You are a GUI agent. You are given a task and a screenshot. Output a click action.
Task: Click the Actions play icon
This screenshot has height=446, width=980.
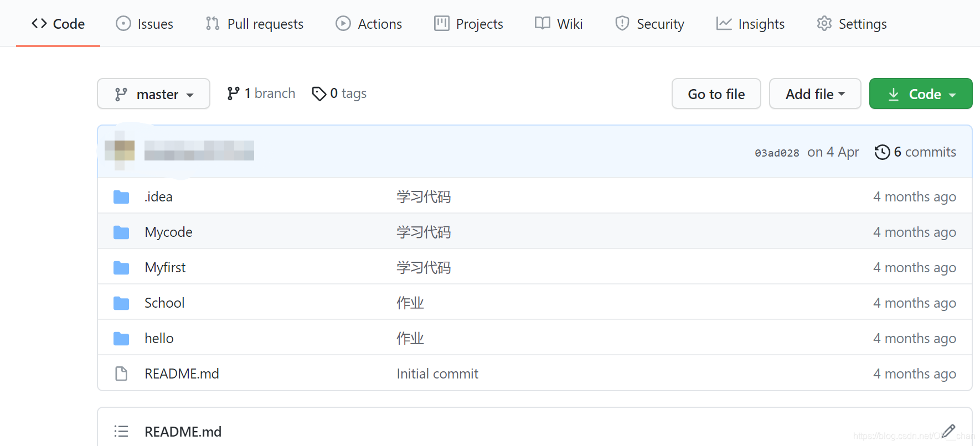[343, 23]
